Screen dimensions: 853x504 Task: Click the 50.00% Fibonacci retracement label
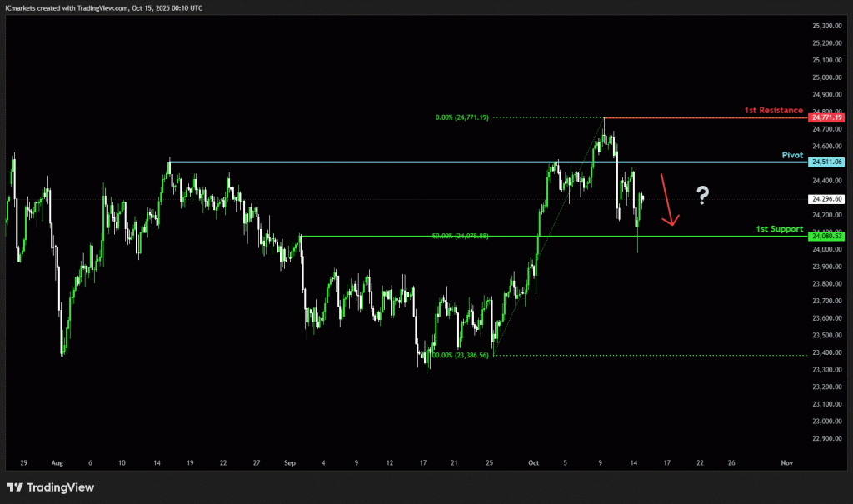(x=460, y=237)
